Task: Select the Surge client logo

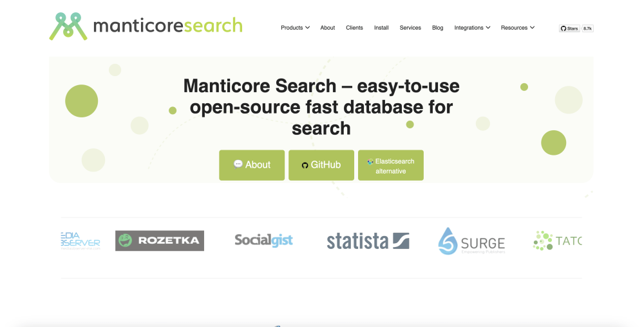Action: click(x=471, y=241)
